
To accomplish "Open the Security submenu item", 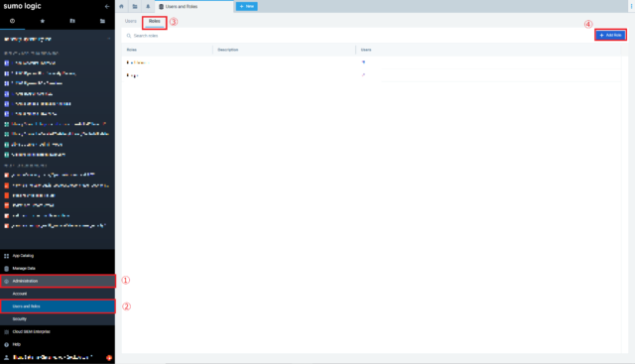I will 58,319.
